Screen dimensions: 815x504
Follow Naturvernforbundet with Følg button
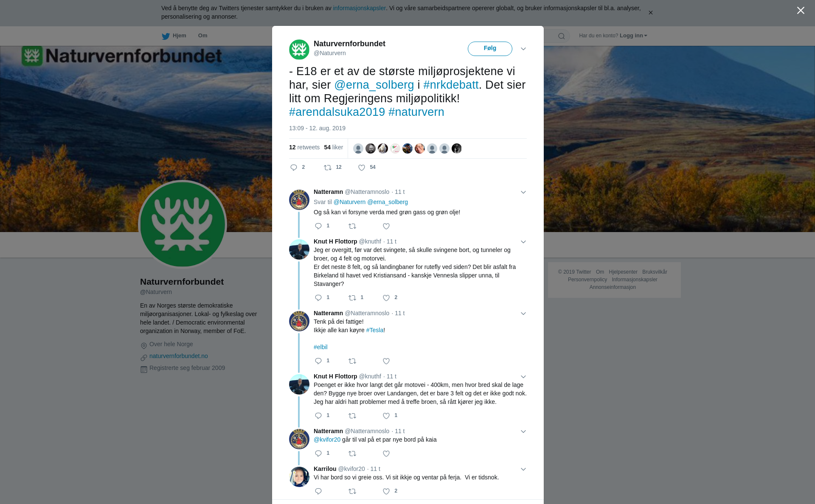pyautogui.click(x=490, y=49)
